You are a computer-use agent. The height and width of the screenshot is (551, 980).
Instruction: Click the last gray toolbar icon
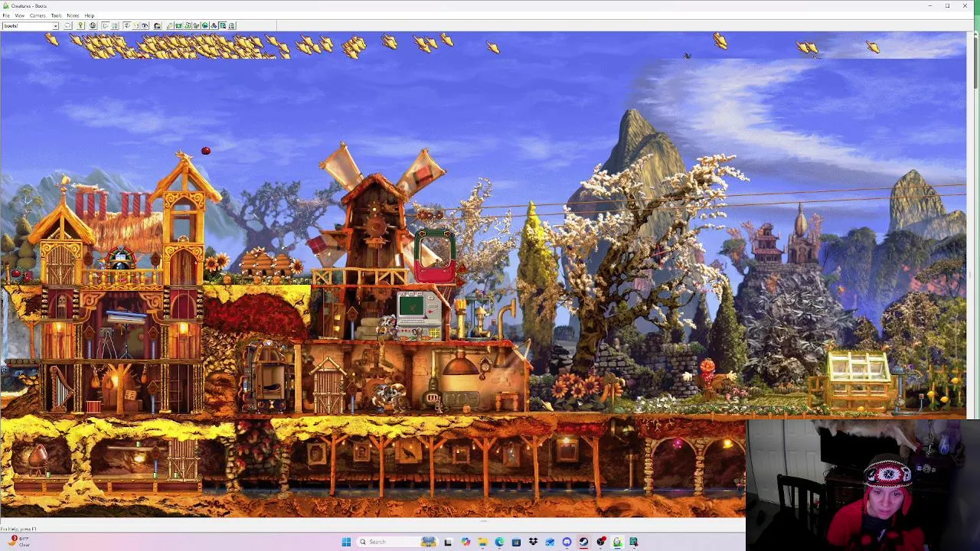(231, 26)
